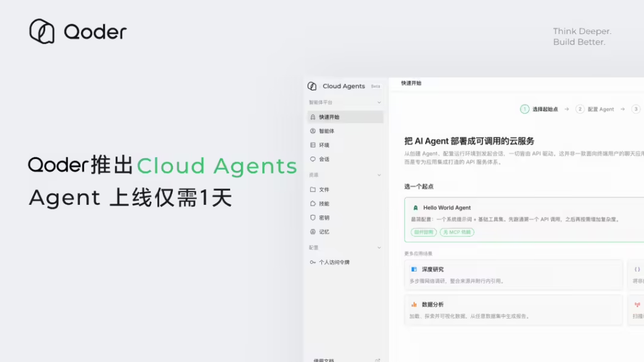The width and height of the screenshot is (644, 362).
Task: Click the 'Think Deeper. Build Better.' tagline
Action: (582, 36)
